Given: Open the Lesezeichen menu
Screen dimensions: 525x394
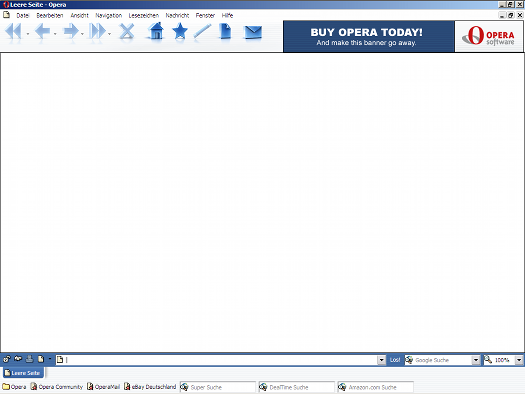Looking at the screenshot, I should 144,15.
